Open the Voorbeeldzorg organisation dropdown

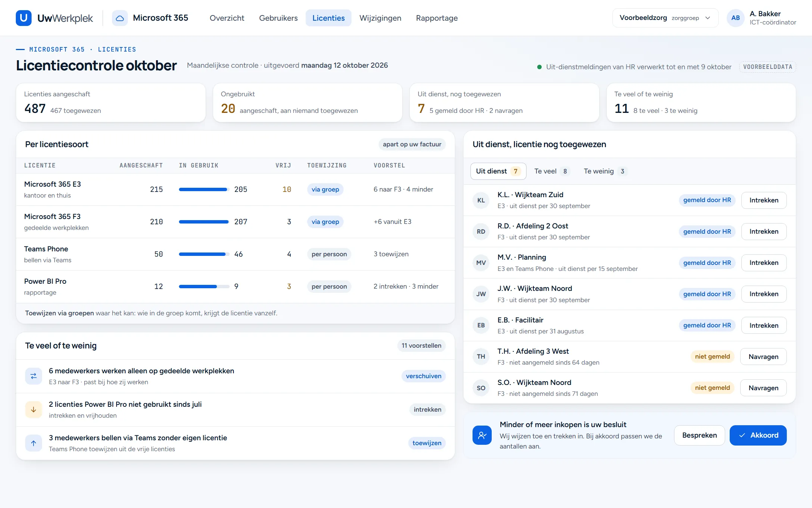[x=665, y=18]
